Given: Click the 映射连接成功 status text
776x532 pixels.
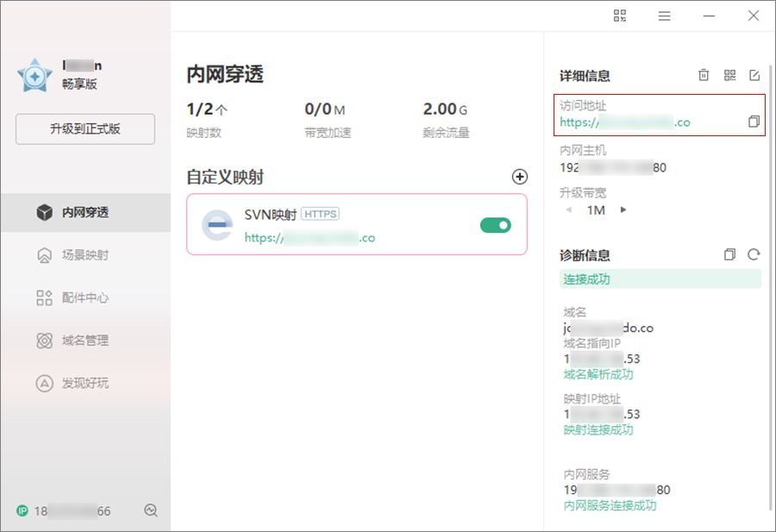Looking at the screenshot, I should 598,429.
